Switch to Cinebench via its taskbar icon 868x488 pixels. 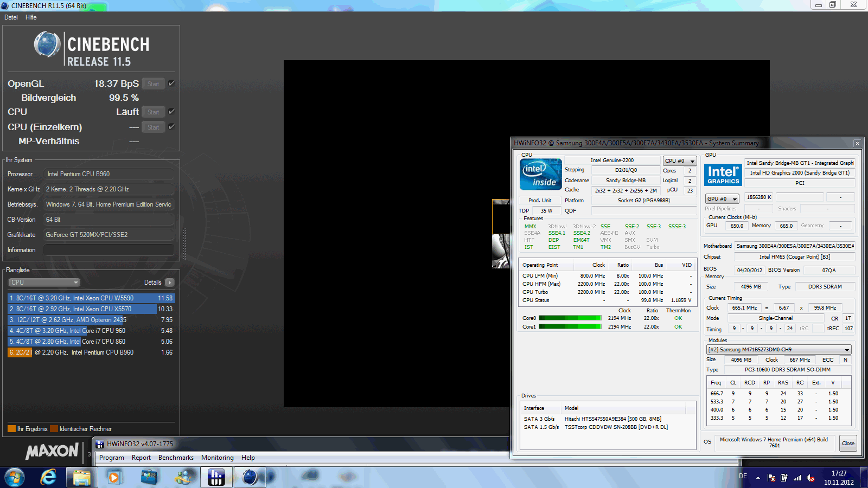click(250, 477)
